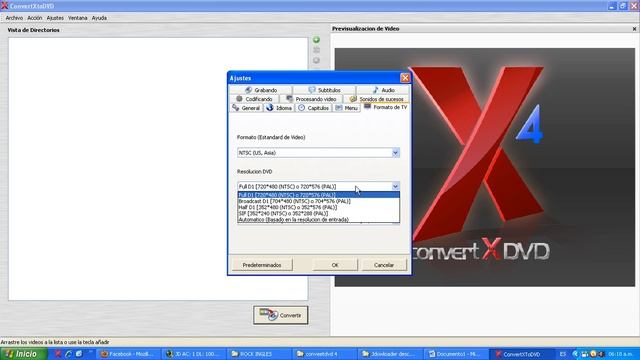640x360 pixels.
Task: Select the Formato de TV tab
Action: 386,107
